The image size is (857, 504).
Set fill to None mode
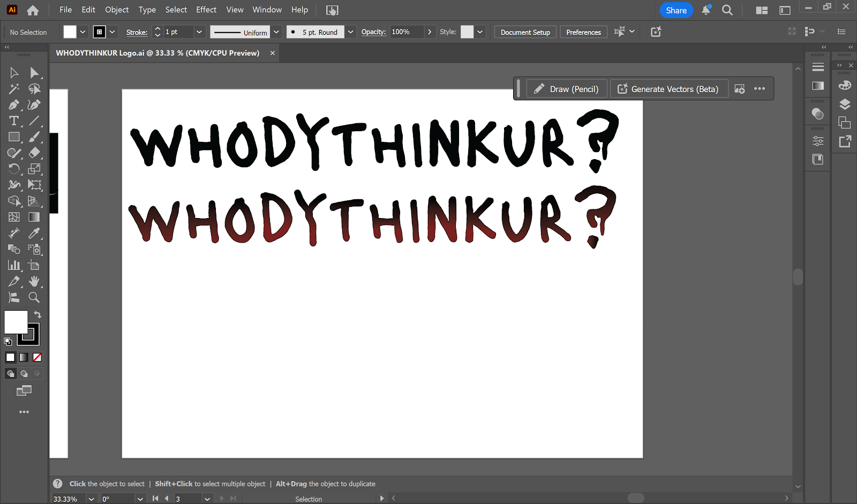[37, 357]
